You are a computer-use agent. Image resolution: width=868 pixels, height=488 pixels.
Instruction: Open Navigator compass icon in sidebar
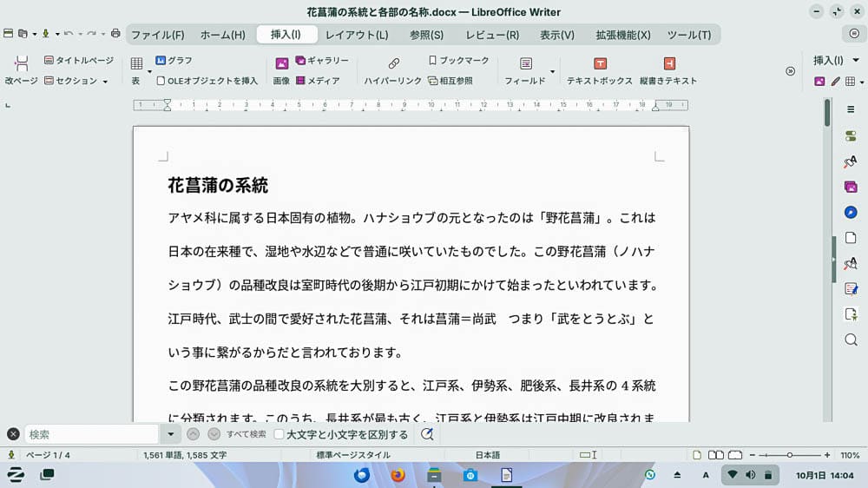pyautogui.click(x=851, y=212)
